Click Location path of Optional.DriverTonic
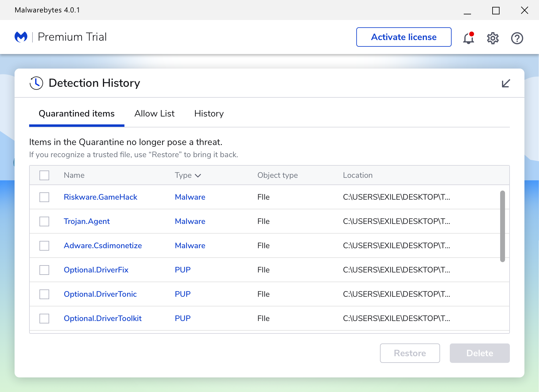The image size is (539, 392). [x=397, y=294]
